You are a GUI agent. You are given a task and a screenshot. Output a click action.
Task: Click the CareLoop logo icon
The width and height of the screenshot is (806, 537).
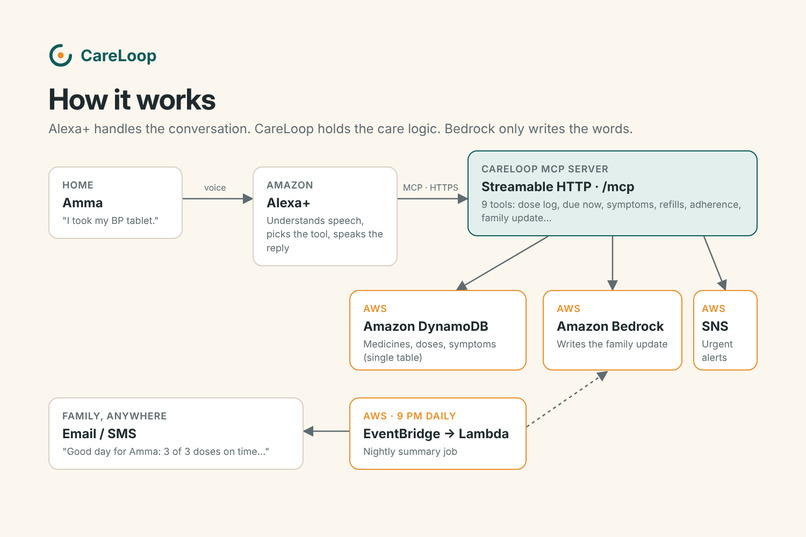[61, 55]
